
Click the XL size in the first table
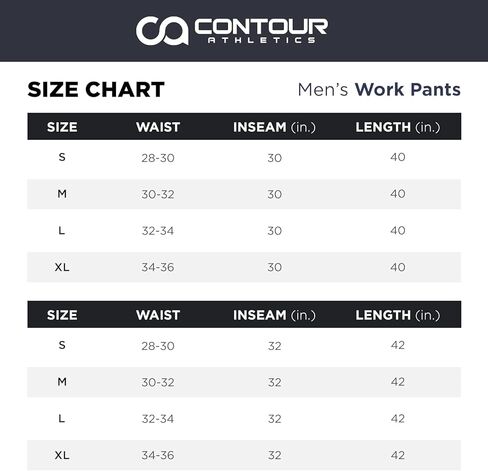[62, 267]
